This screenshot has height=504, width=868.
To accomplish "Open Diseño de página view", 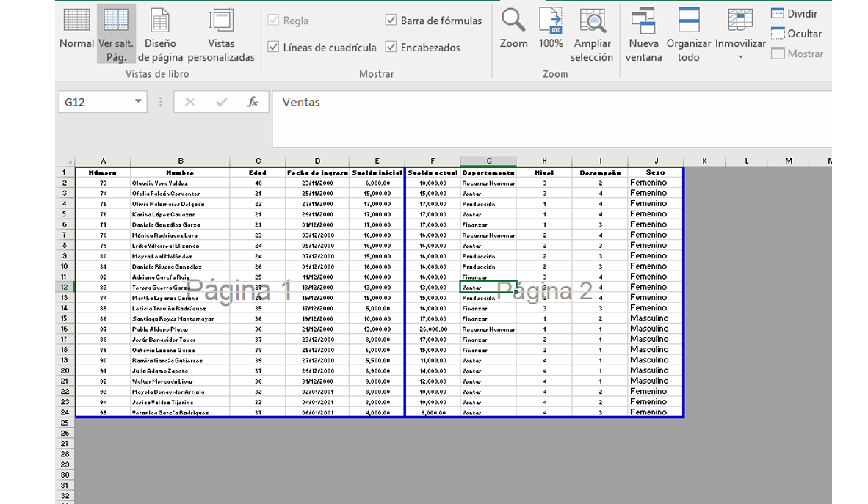I will click(160, 34).
